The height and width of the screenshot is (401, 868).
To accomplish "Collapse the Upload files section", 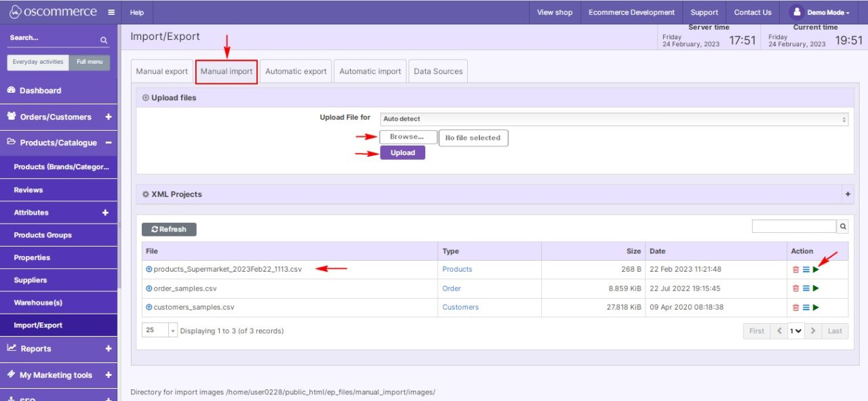I will tap(145, 98).
